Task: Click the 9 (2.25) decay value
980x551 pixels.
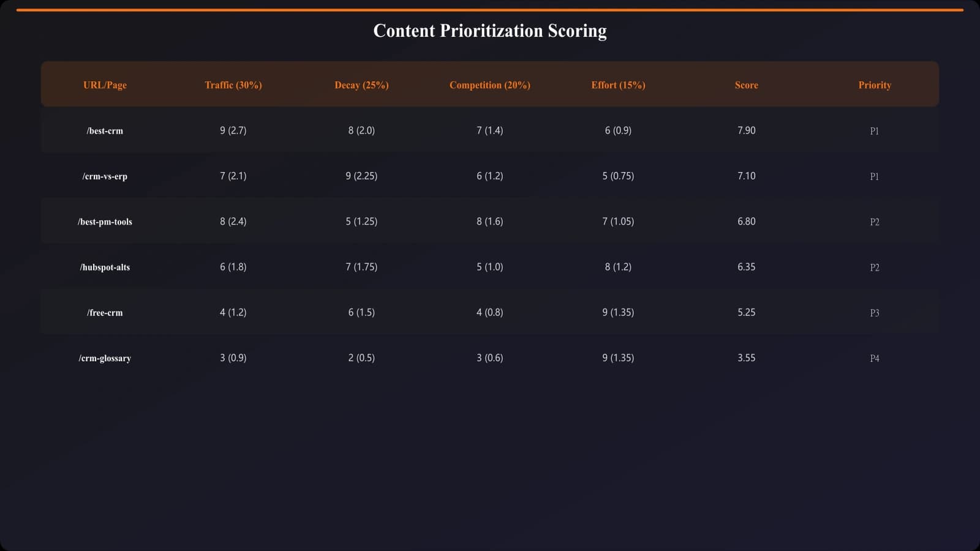Action: (361, 176)
